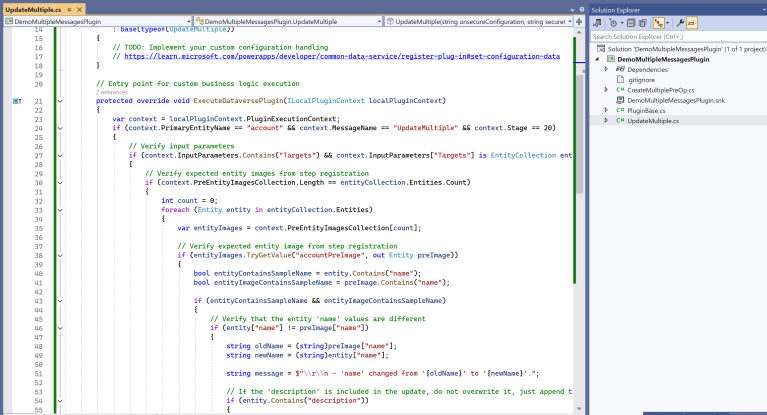Select the .gitignore file in Solution Explorer

coord(642,80)
